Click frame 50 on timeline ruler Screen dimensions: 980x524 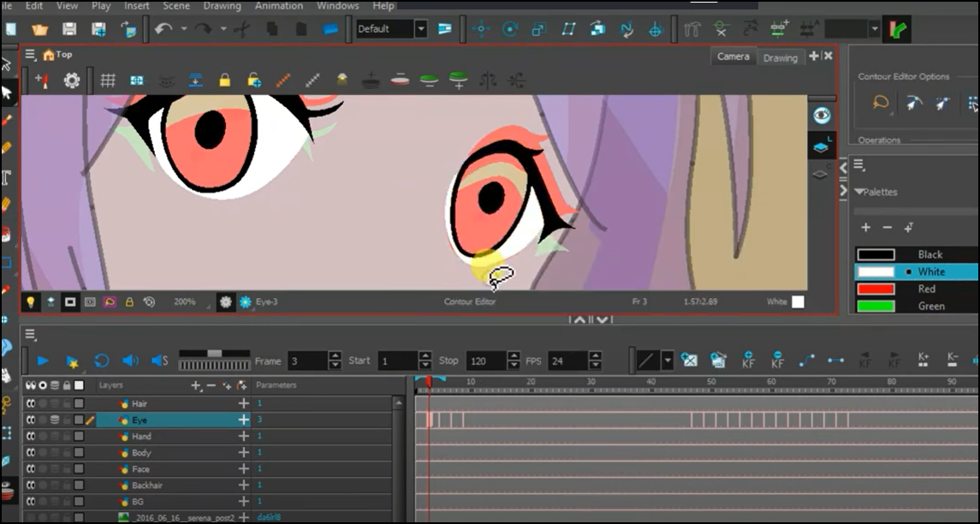pyautogui.click(x=711, y=381)
